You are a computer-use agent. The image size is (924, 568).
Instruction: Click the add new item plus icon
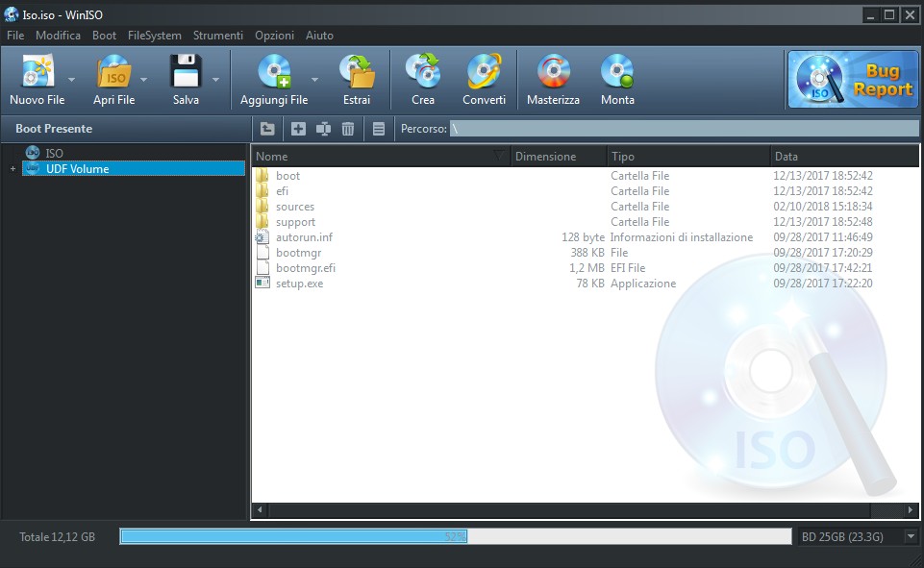[x=298, y=129]
